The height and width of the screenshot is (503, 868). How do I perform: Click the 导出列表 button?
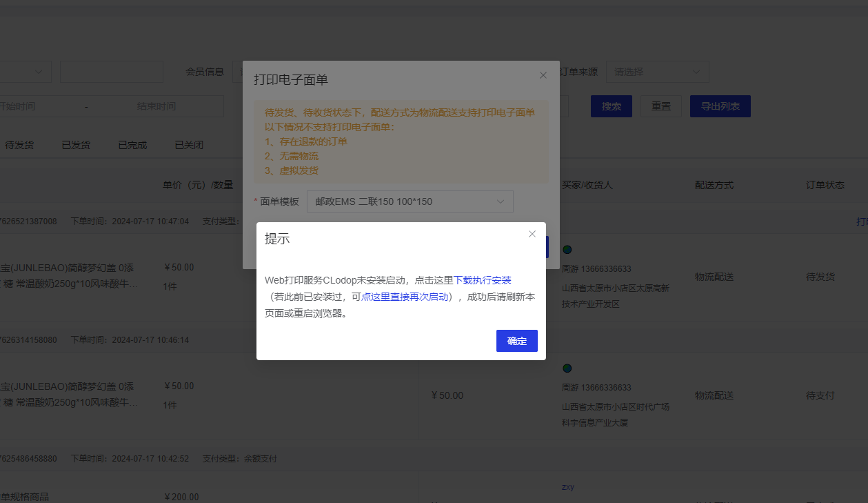pos(720,106)
